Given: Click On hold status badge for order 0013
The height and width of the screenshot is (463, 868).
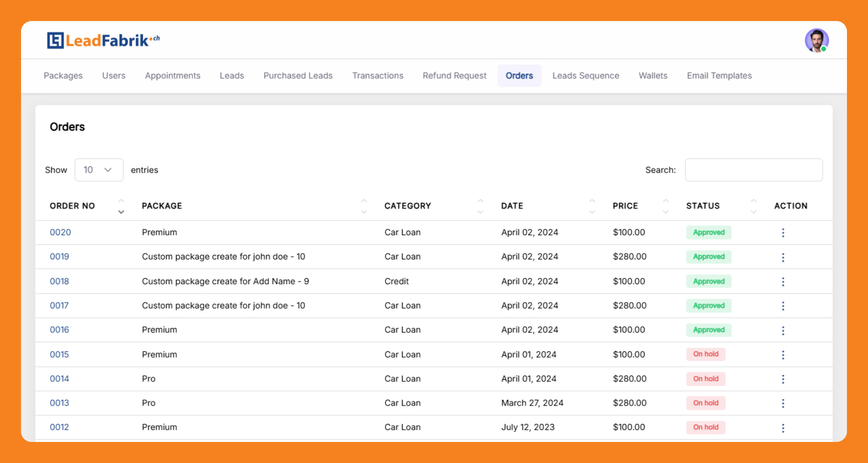Looking at the screenshot, I should click(705, 403).
